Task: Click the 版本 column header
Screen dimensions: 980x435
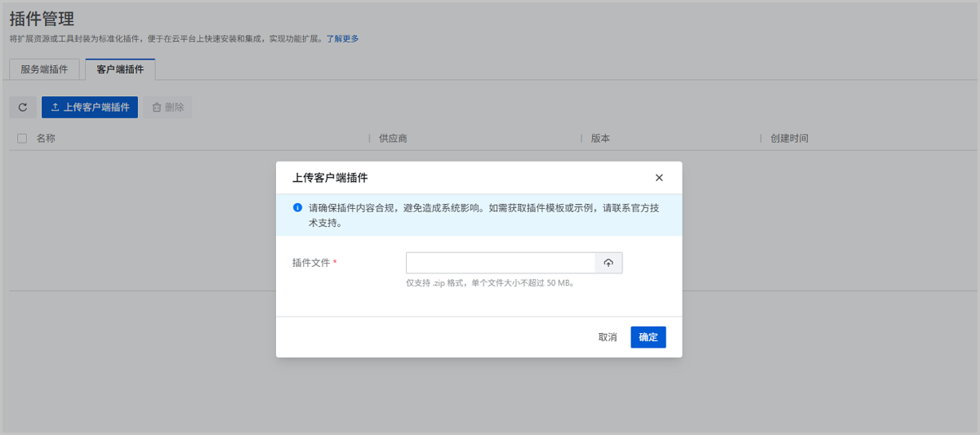Action: coord(600,139)
